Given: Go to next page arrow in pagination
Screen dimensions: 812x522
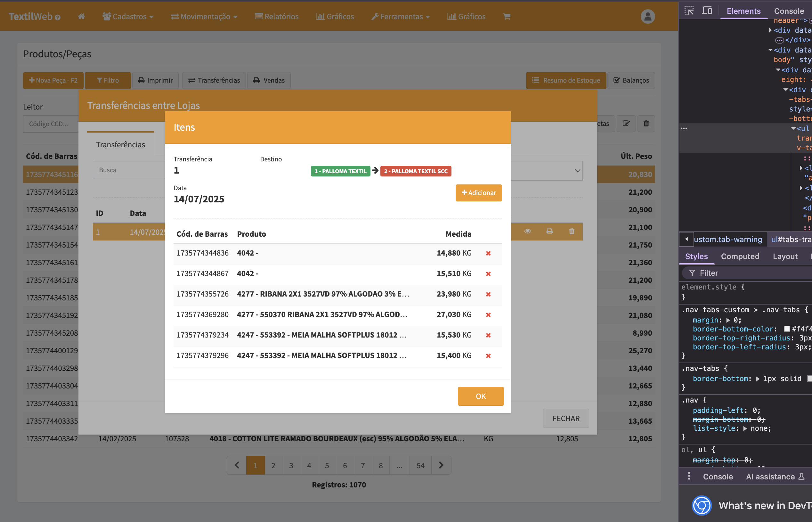Looking at the screenshot, I should click(441, 465).
